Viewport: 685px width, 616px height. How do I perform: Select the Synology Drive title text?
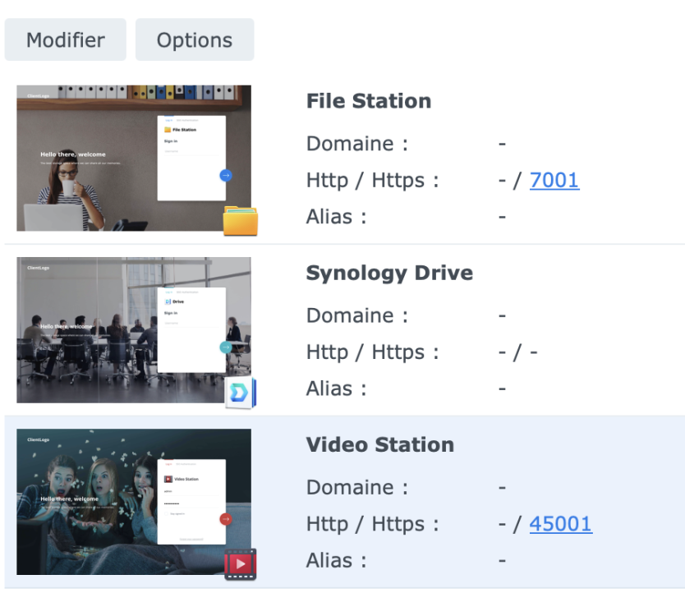click(x=389, y=273)
